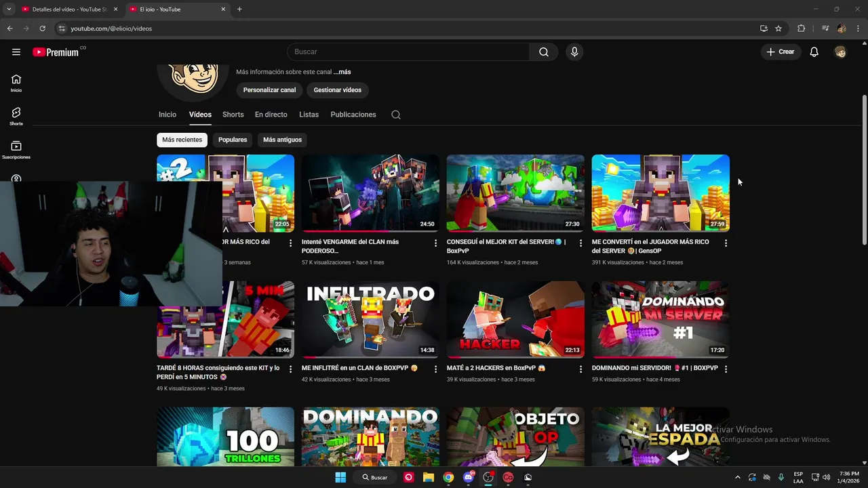
Task: Start voice search with the microphone
Action: 574,52
